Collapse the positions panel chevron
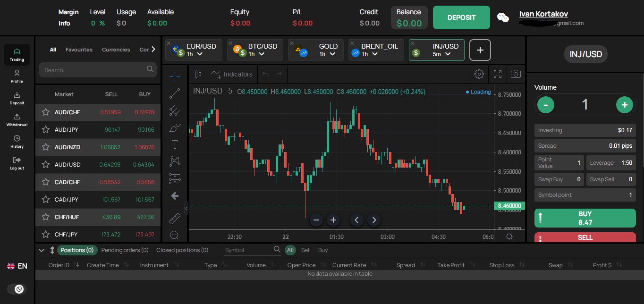 click(x=42, y=250)
